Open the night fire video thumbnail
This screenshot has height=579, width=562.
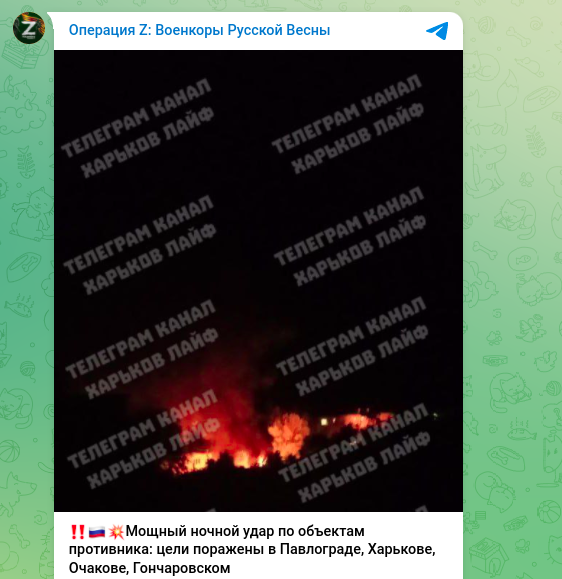pyautogui.click(x=258, y=281)
